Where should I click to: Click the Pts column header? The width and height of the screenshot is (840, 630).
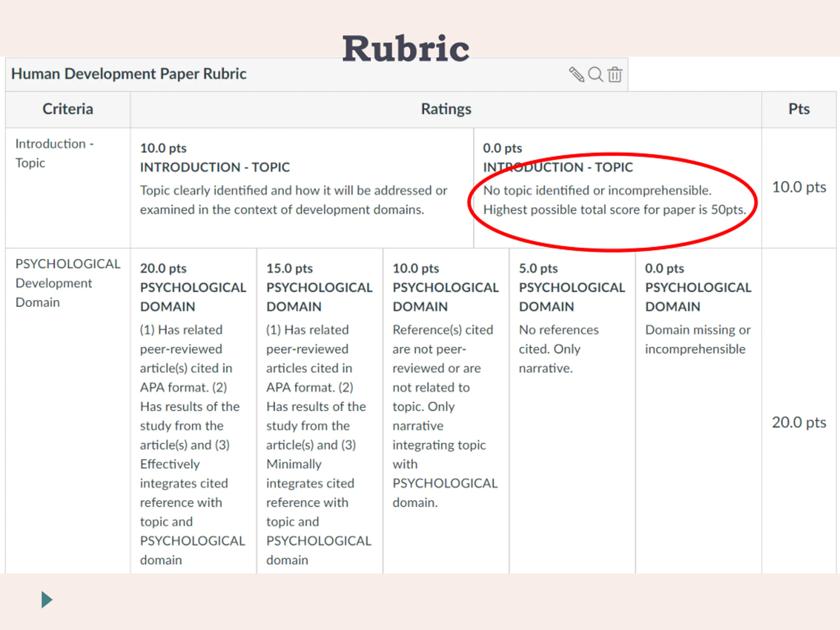[x=799, y=109]
